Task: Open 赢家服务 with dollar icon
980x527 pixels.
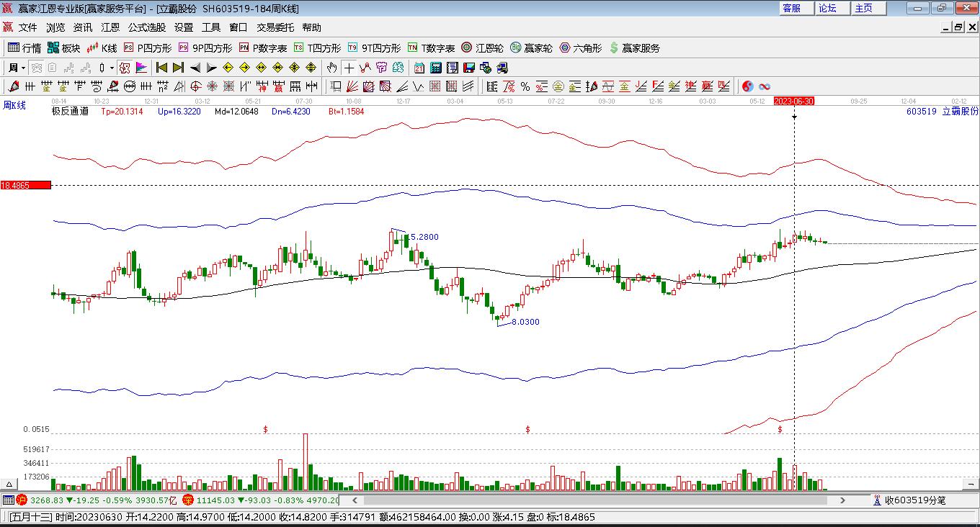Action: point(634,48)
